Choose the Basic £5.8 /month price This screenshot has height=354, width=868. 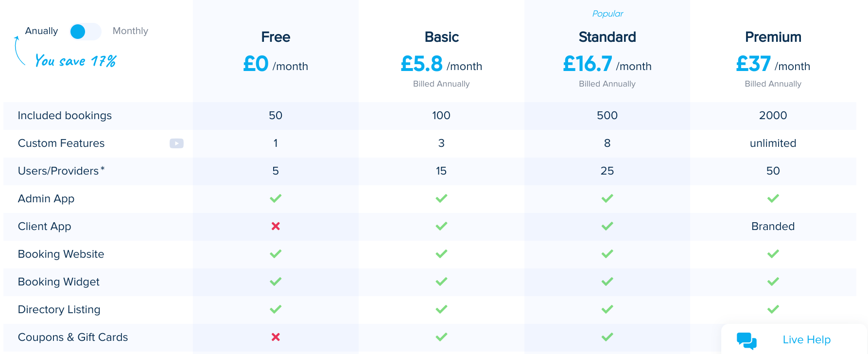441,64
